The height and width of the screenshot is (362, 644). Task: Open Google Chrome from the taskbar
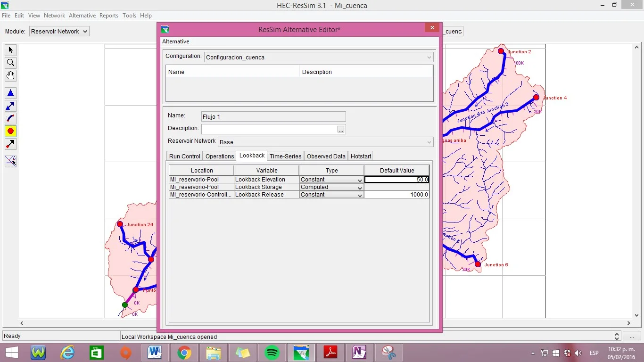tap(184, 353)
